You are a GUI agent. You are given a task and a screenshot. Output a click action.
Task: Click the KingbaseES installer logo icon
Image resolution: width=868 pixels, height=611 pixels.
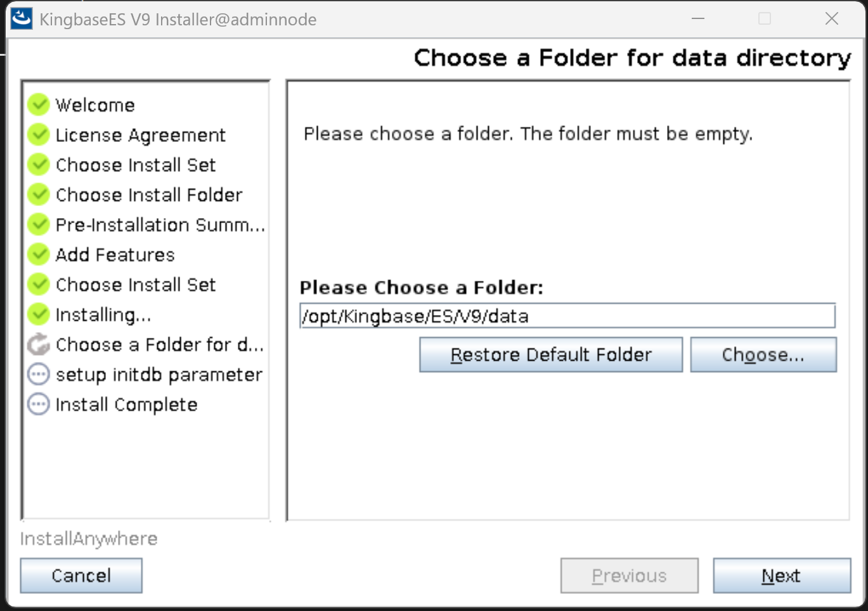click(22, 19)
